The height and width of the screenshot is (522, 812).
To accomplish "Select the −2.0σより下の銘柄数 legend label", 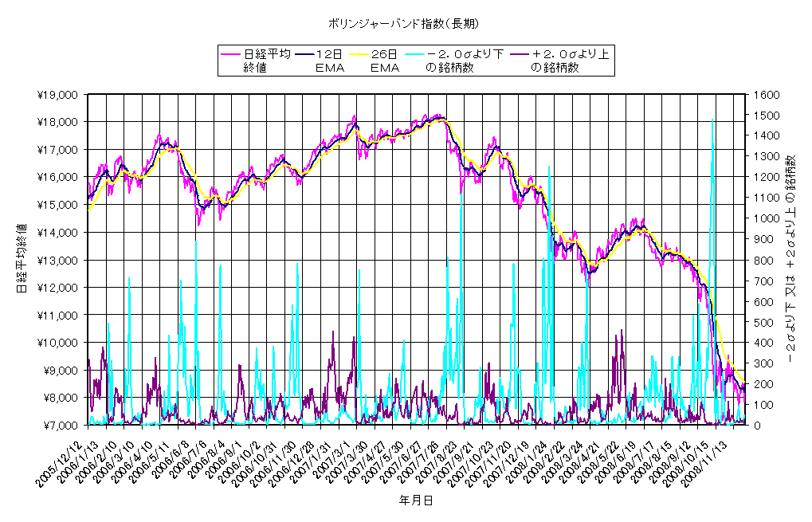I will (x=465, y=61).
